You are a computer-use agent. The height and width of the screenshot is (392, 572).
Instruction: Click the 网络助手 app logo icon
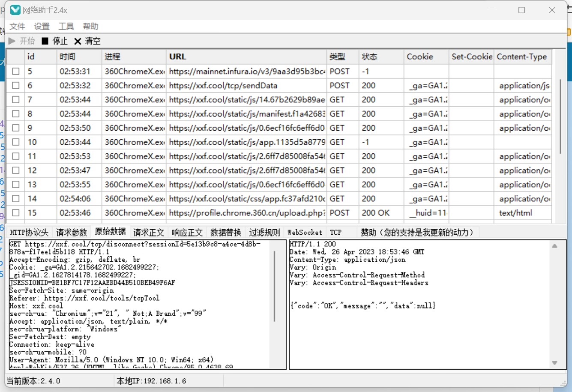tap(15, 10)
